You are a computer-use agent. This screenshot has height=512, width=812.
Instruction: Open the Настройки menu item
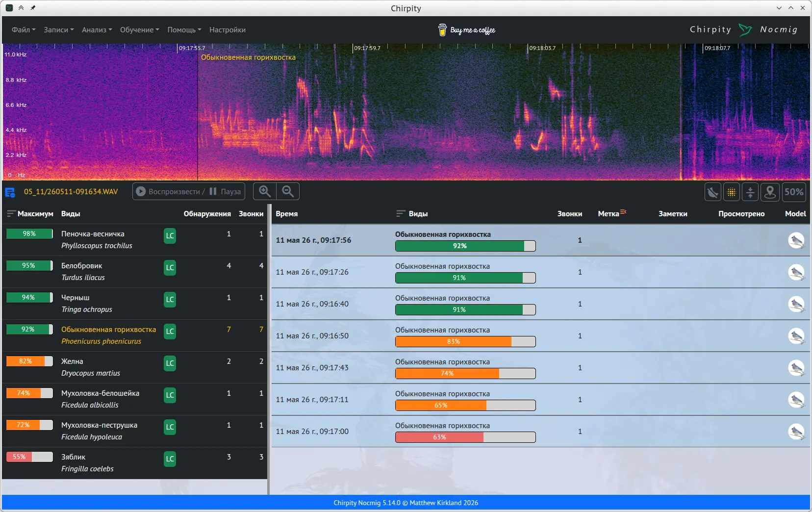coord(228,30)
